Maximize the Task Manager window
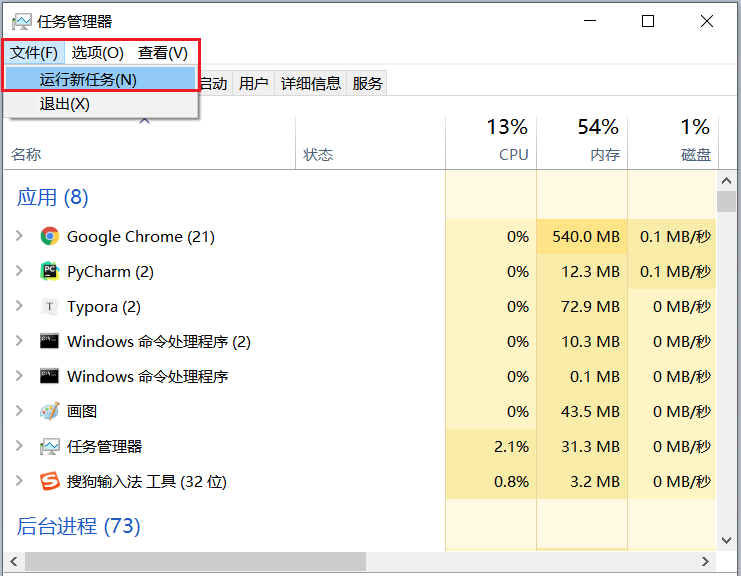Image resolution: width=741 pixels, height=576 pixels. click(x=648, y=21)
